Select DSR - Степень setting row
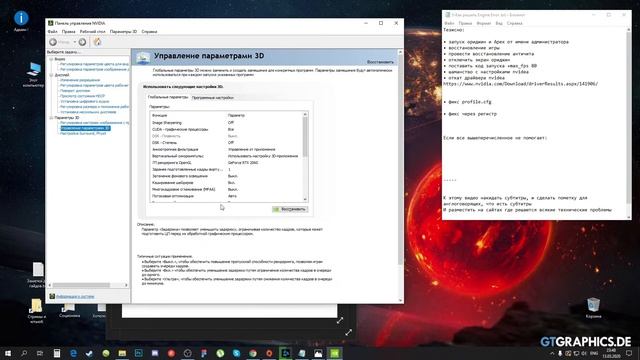This screenshot has height=360, width=640. [227, 142]
